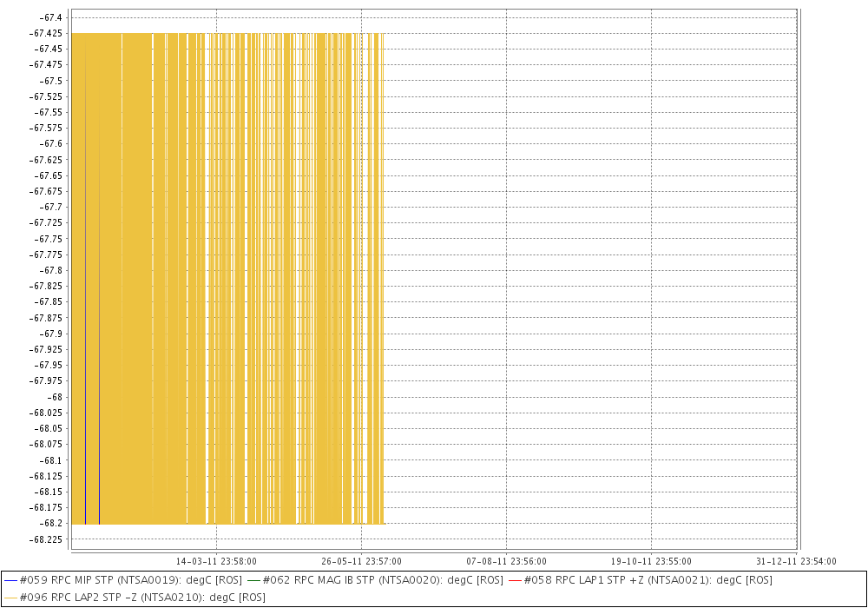868x608 pixels.
Task: Click y-axis value -67.7
Action: click(x=50, y=207)
